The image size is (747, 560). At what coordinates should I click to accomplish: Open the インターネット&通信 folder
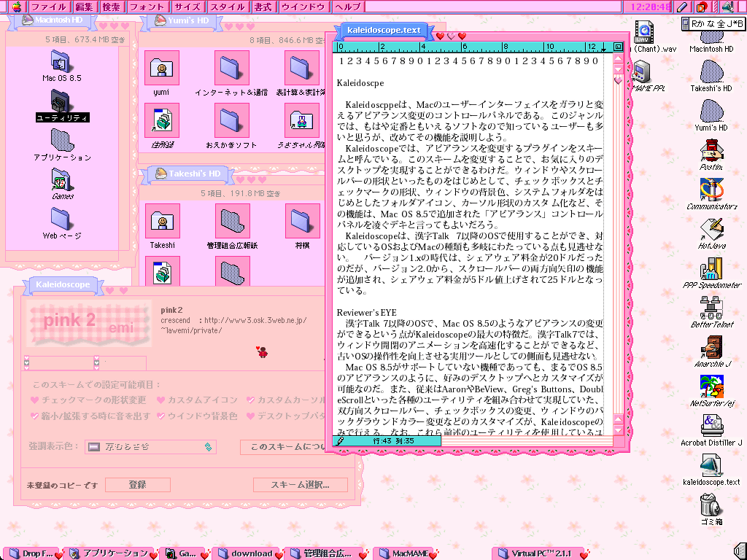[231, 68]
